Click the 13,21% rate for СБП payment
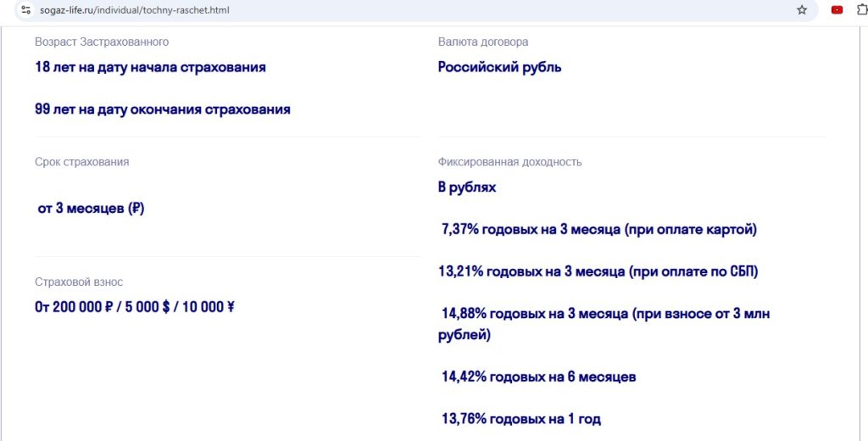The width and height of the screenshot is (868, 441). [598, 272]
